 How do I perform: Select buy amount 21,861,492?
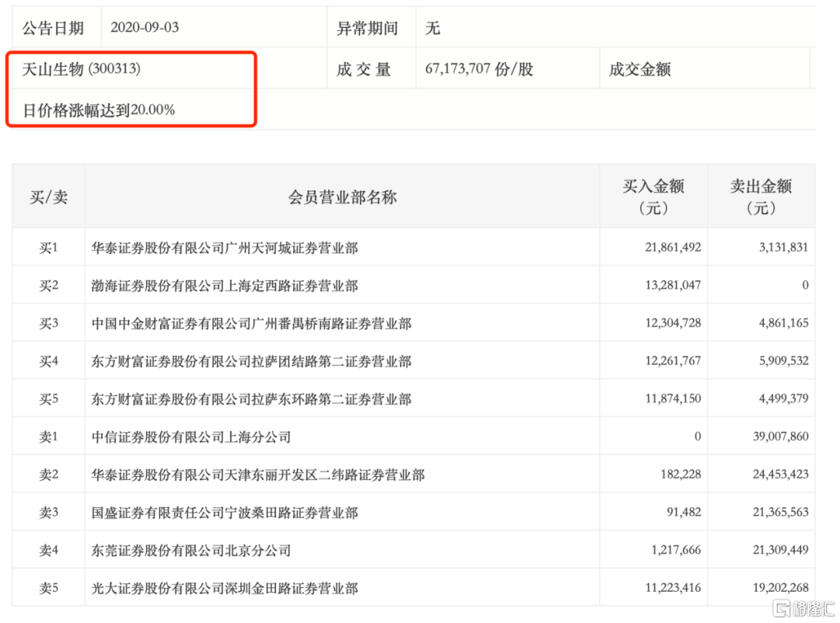(673, 247)
